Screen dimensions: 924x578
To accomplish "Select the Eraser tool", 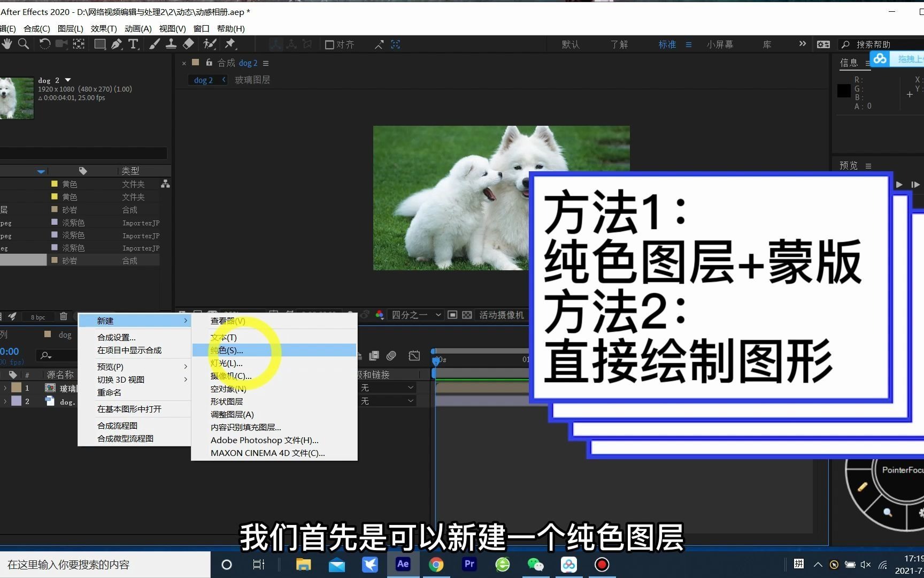I will 188,44.
